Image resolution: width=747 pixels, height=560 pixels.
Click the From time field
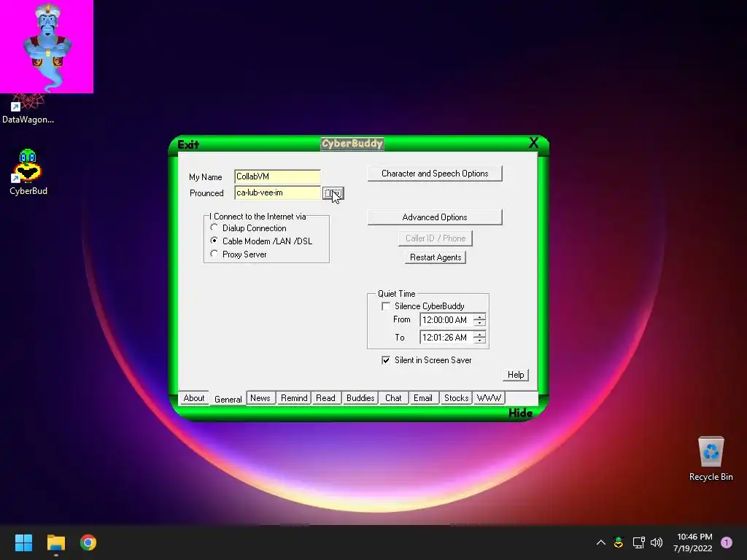pyautogui.click(x=447, y=320)
